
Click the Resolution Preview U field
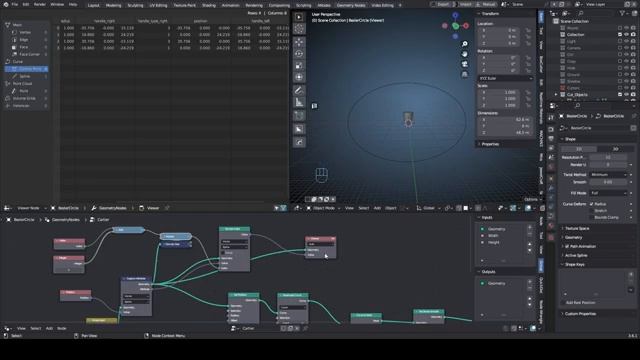click(608, 158)
